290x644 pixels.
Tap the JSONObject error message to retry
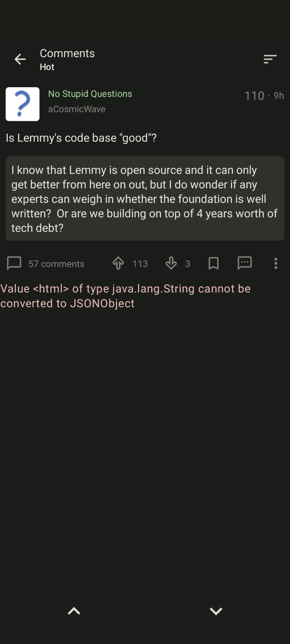tap(126, 296)
